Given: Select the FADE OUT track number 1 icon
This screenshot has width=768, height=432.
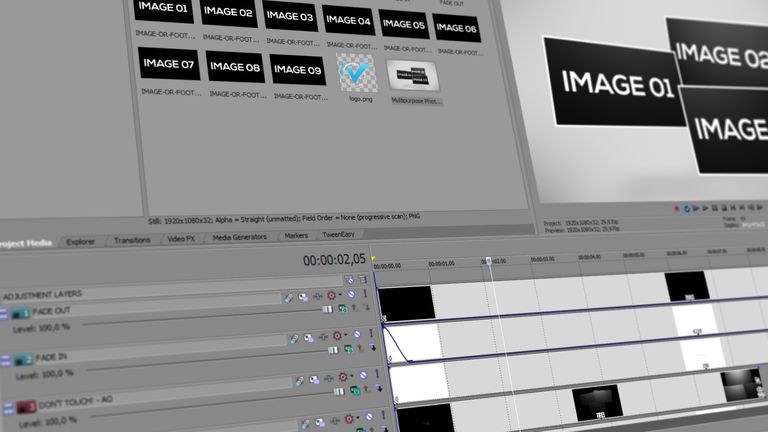Looking at the screenshot, I should (21, 312).
